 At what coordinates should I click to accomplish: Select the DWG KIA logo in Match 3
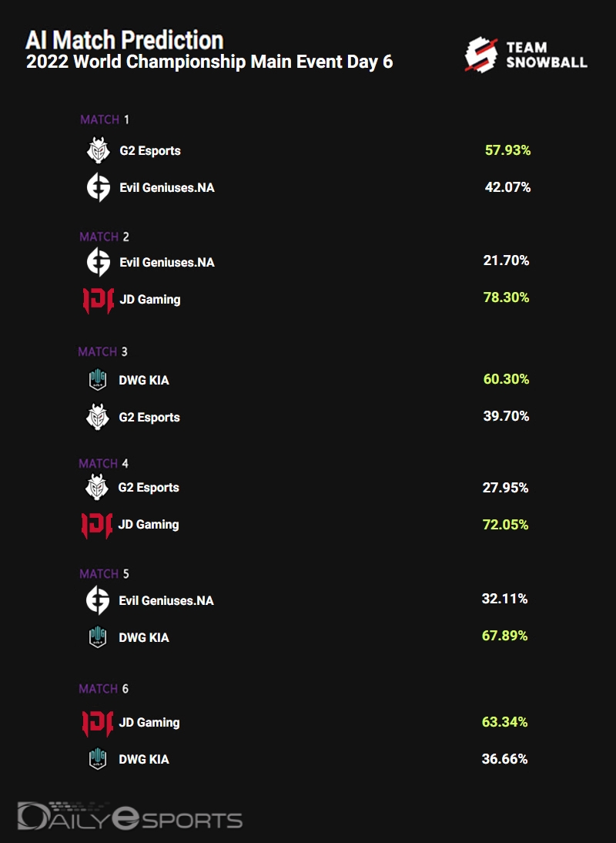[x=98, y=380]
